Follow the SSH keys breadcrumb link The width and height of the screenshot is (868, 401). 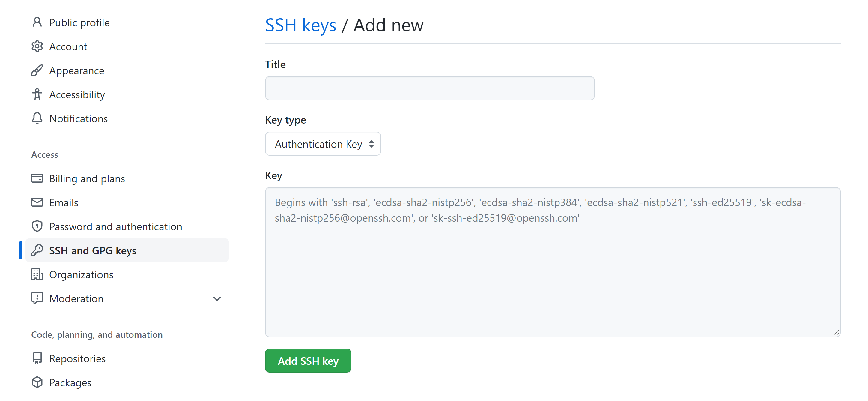300,25
